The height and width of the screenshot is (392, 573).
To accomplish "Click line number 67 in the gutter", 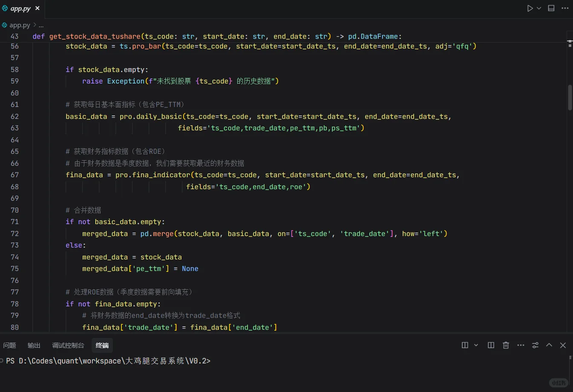I will 14,175.
